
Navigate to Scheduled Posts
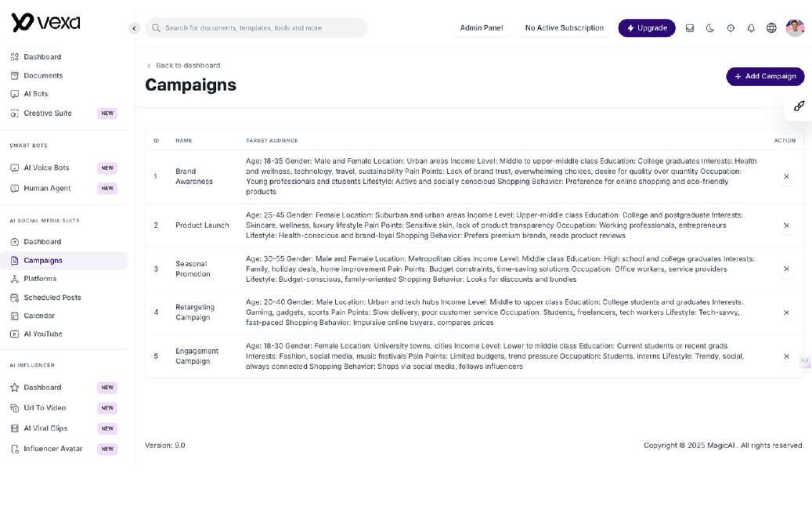coord(52,298)
